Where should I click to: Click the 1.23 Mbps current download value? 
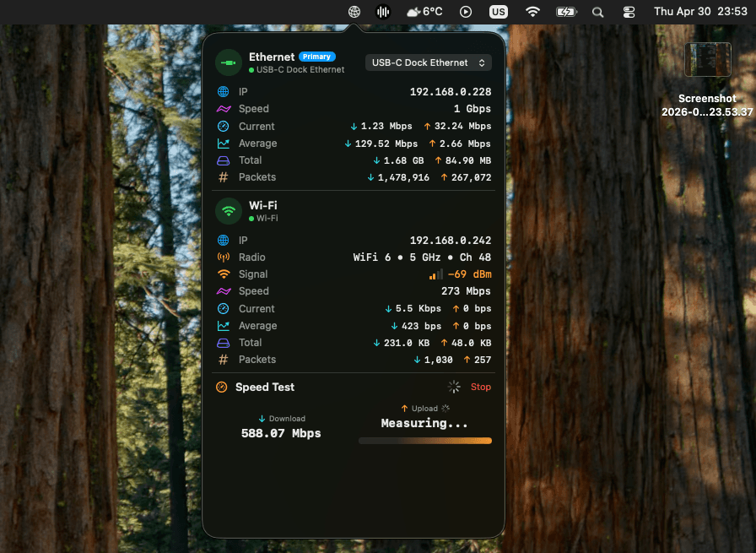[x=386, y=126]
